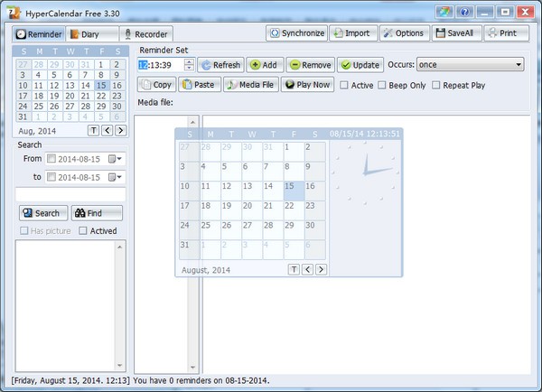Open the Occurs dropdown
Viewport: 542px width, 392px height.
tap(470, 65)
